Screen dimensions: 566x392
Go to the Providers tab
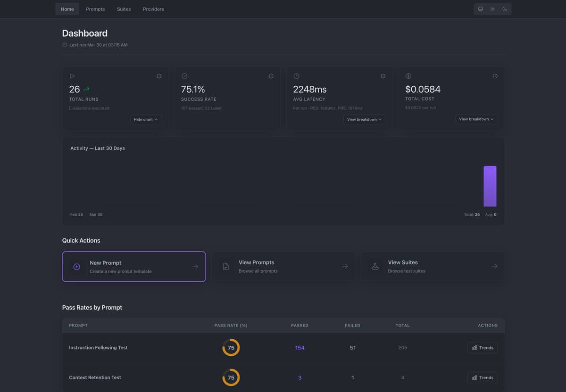153,9
